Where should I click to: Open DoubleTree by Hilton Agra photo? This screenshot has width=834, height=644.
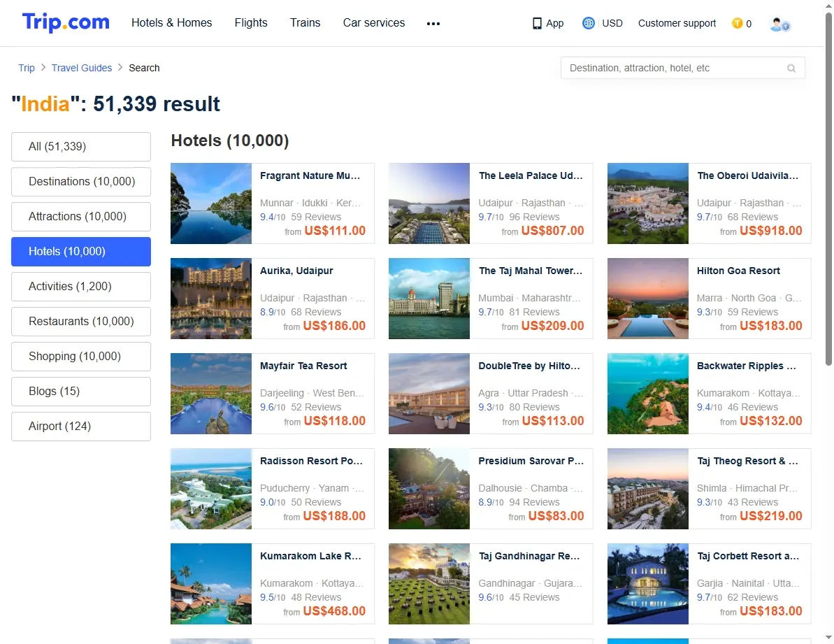click(x=429, y=394)
